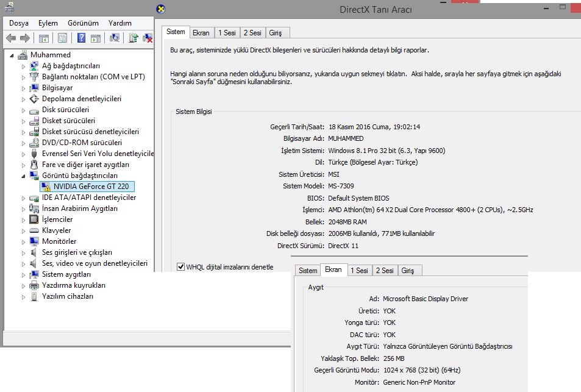Click the Windows 8.1 Pro 32 bit value
Viewport: 581px width, 392px height.
387,151
